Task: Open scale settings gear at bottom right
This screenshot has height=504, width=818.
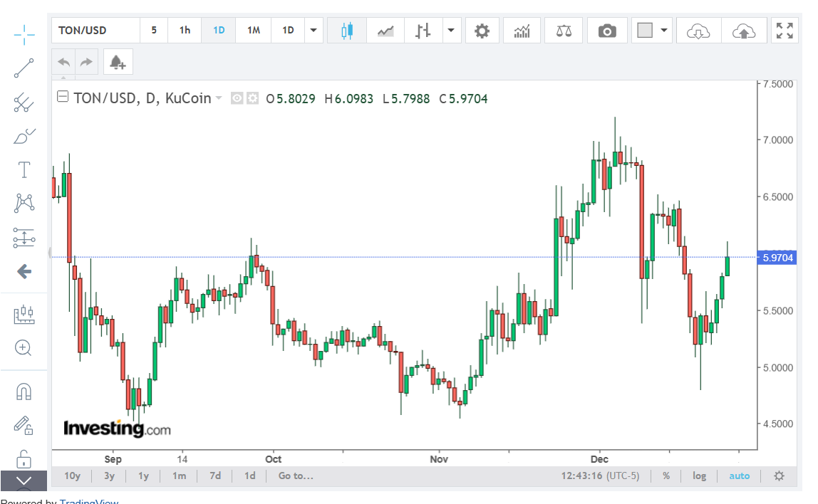Action: pyautogui.click(x=779, y=476)
